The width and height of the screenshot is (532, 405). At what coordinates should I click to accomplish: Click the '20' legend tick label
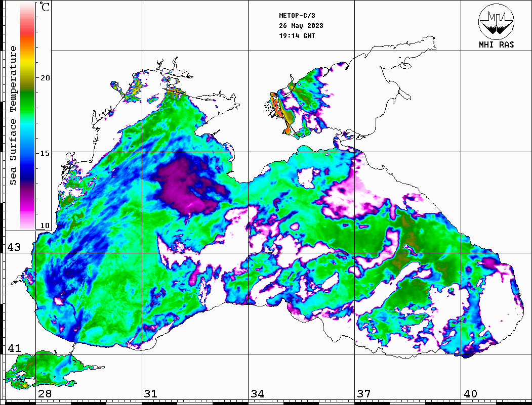tap(45, 78)
